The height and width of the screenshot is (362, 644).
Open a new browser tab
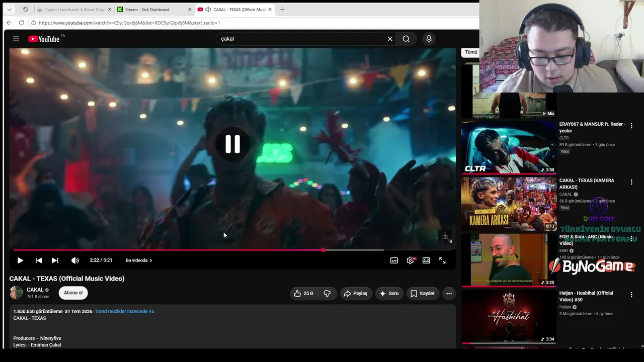point(282,10)
